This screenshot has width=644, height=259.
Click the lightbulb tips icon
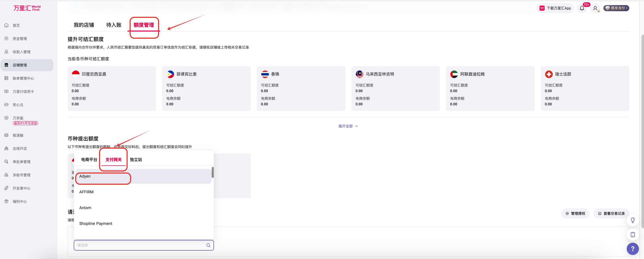click(x=633, y=220)
